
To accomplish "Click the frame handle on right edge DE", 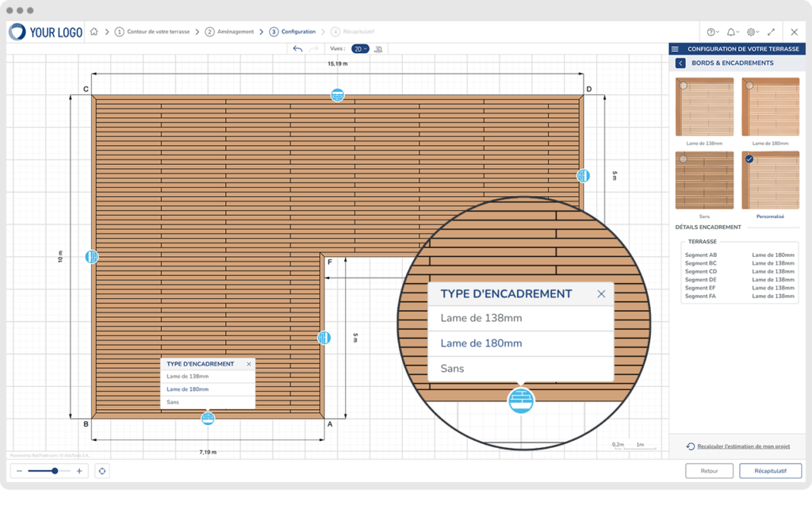I will pyautogui.click(x=583, y=176).
